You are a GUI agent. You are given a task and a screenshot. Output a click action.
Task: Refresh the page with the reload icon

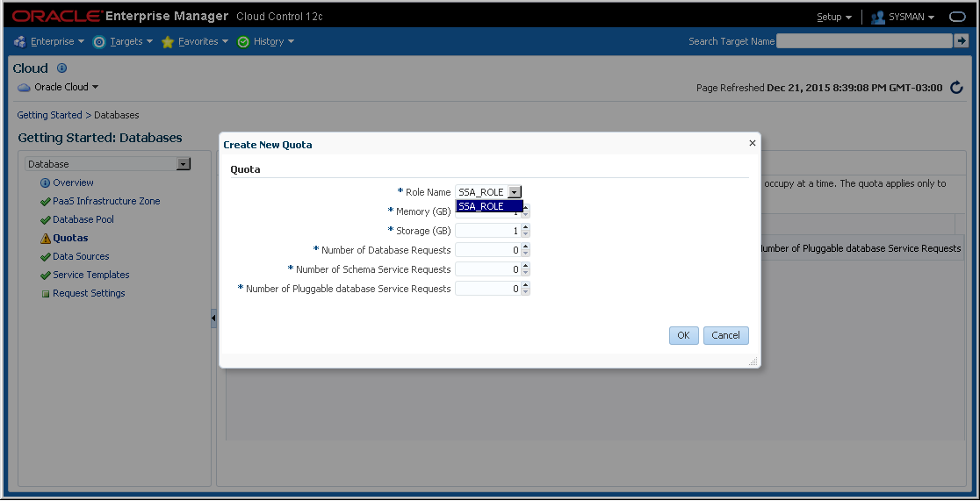(956, 88)
